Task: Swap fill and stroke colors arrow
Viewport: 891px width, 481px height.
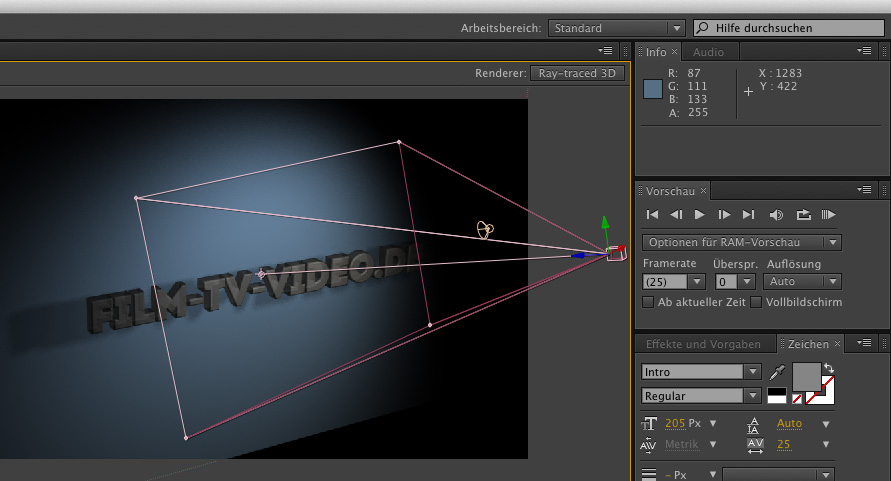Action: pyautogui.click(x=827, y=368)
